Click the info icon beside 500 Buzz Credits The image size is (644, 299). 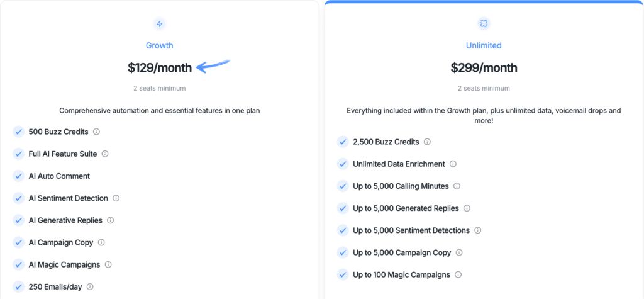(x=96, y=132)
